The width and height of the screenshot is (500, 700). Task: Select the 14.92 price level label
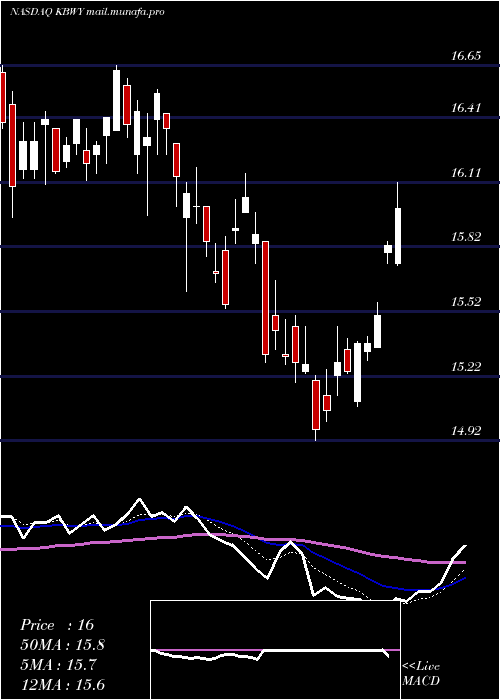pyautogui.click(x=466, y=431)
